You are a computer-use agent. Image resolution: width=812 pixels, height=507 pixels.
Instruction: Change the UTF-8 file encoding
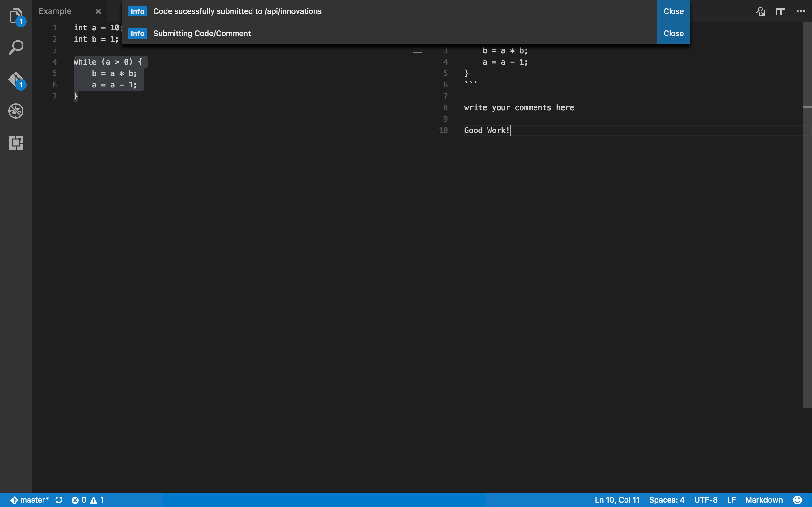706,500
